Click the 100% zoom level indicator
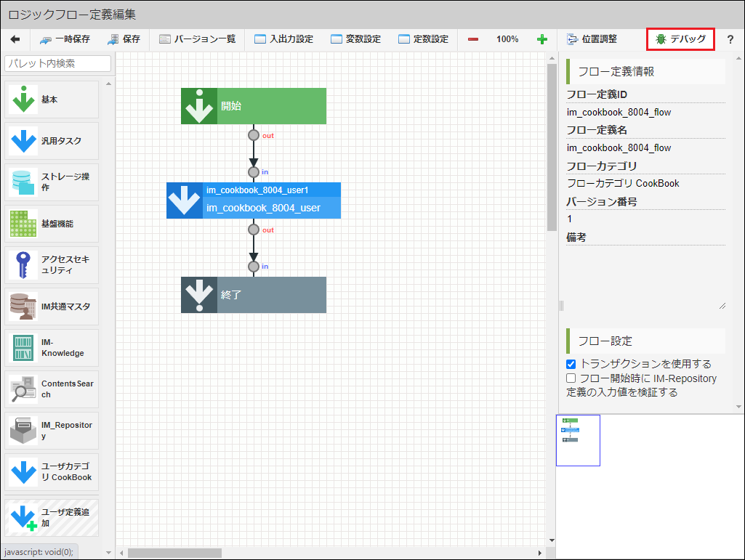 coord(507,39)
